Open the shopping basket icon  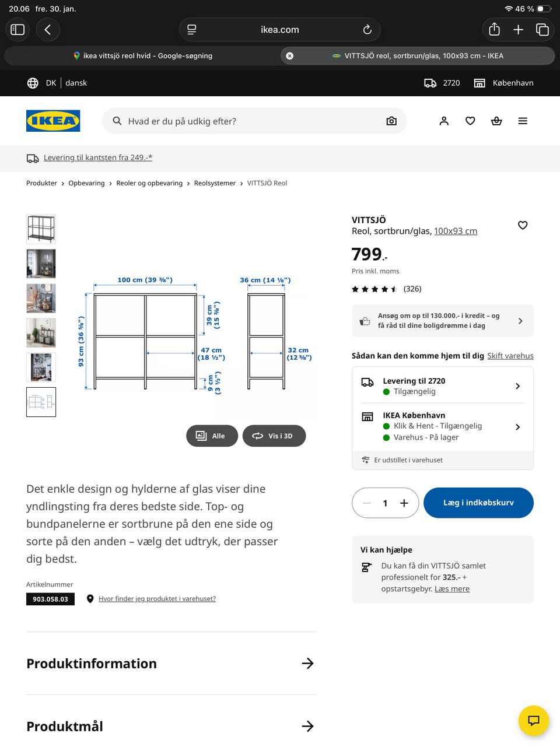coord(496,121)
